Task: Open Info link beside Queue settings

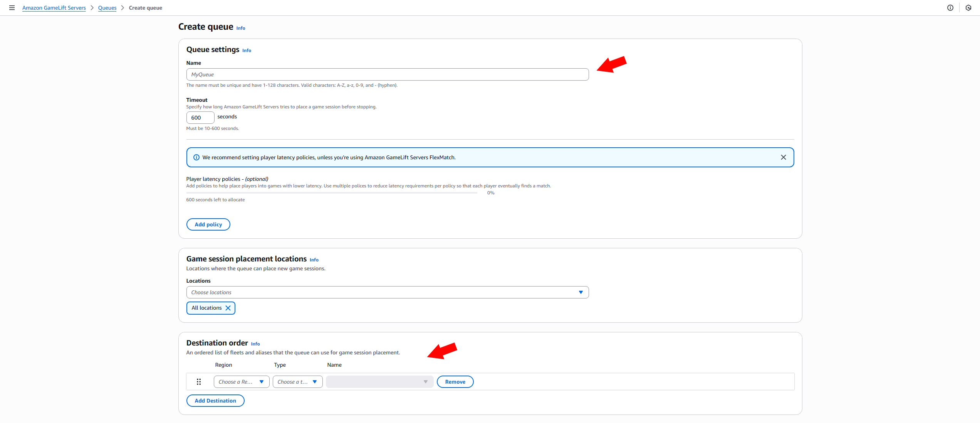Action: (247, 51)
